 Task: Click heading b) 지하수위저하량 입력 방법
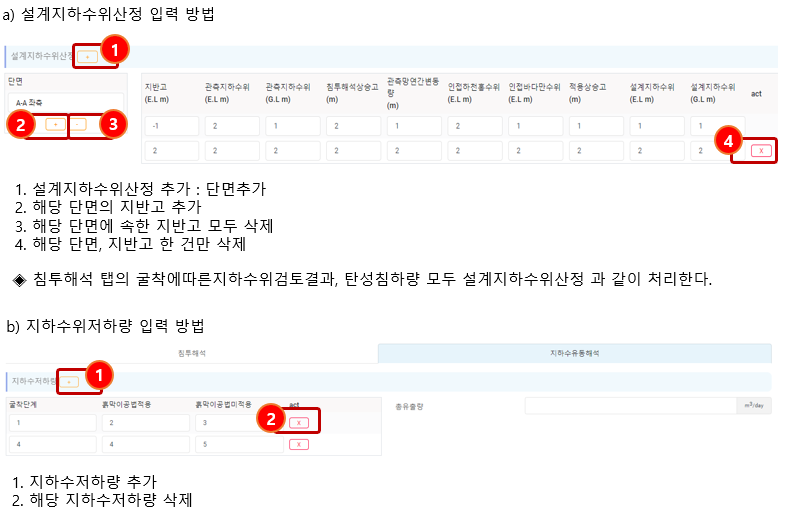coord(105,326)
